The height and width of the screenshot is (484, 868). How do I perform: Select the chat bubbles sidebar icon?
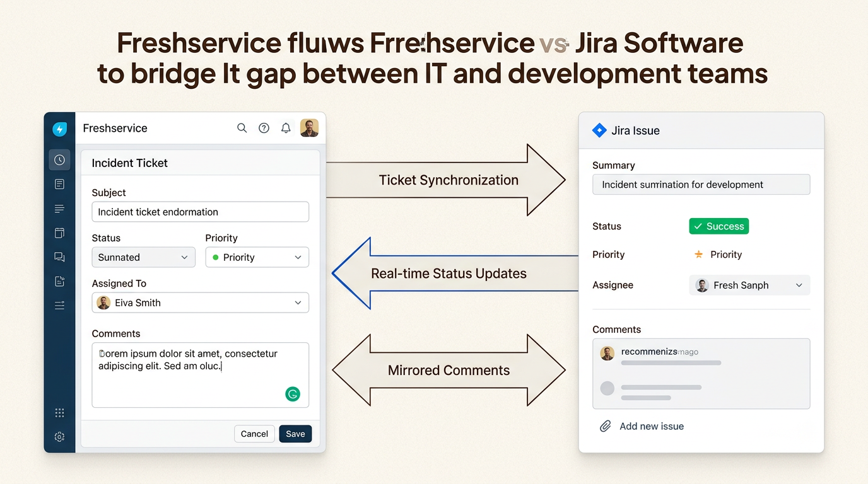[59, 257]
